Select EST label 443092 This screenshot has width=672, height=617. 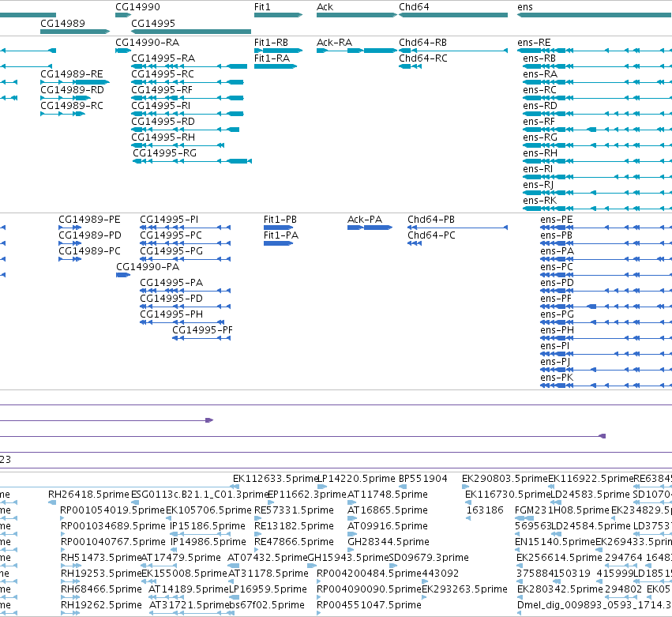pyautogui.click(x=440, y=574)
